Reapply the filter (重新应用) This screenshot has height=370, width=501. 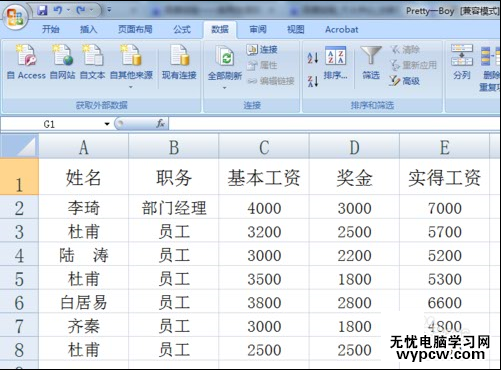tap(413, 65)
